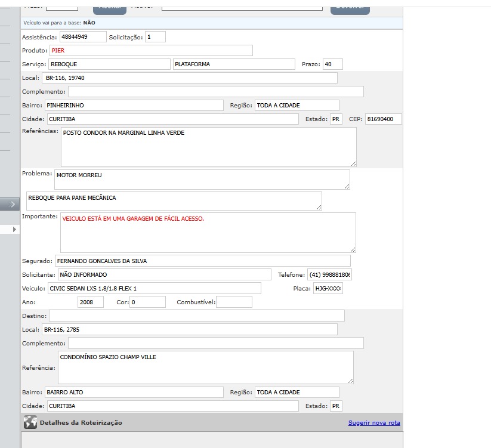Click the destination Cidade field CURITIBA
This screenshot has height=448, width=491.
[x=173, y=406]
